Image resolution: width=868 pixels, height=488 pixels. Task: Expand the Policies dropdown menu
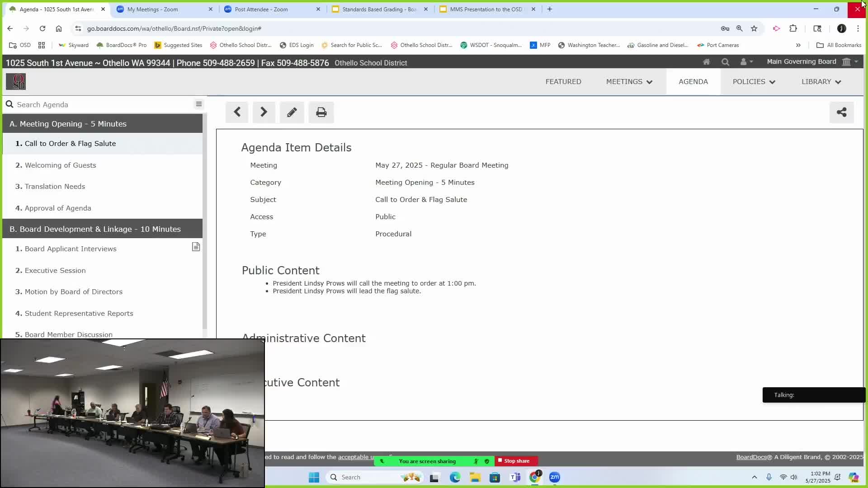pos(754,82)
